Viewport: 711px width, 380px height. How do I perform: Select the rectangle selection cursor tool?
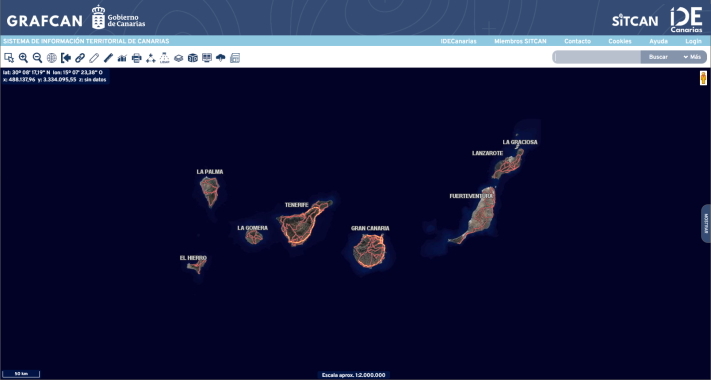click(9, 58)
